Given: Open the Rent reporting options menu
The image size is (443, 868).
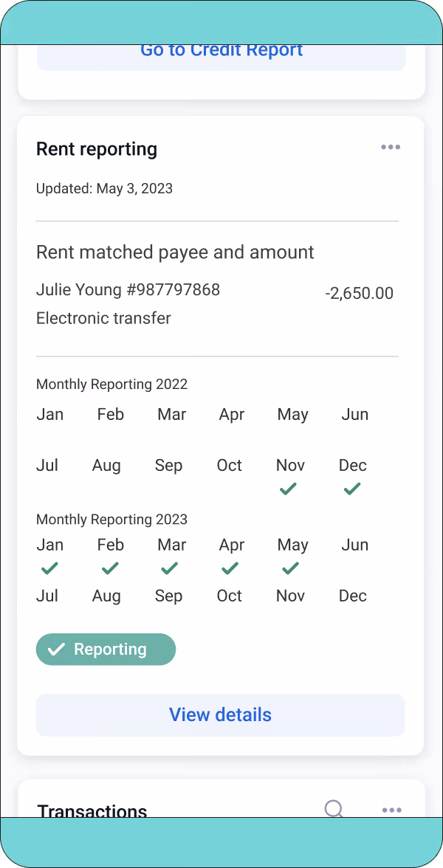Looking at the screenshot, I should (x=391, y=147).
